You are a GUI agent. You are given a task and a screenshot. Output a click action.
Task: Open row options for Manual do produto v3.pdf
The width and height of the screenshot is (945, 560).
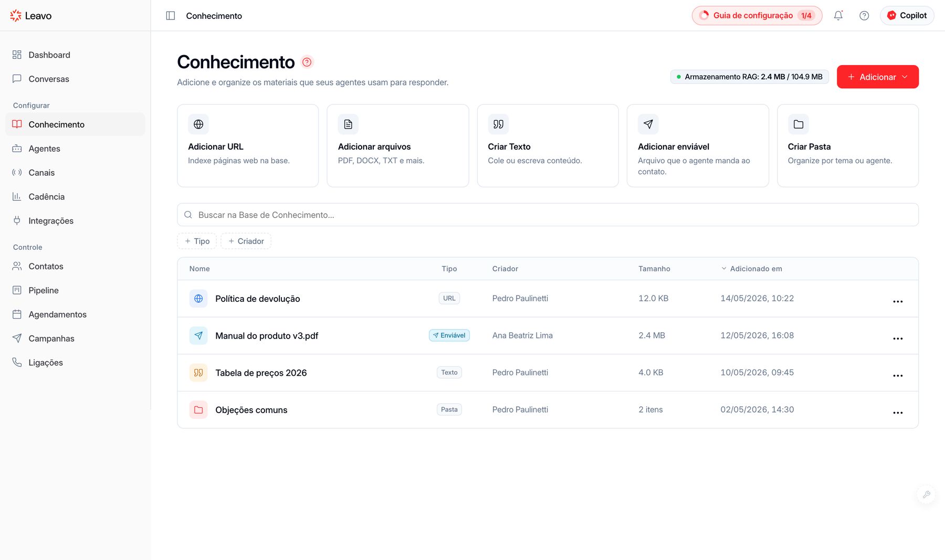coord(898,339)
